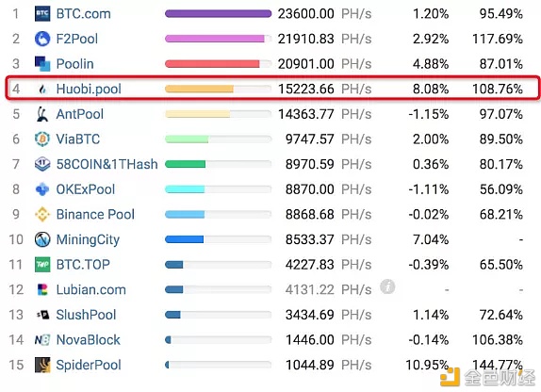Click the MiningCity pickaxe icon
541x392 pixels.
[42, 239]
